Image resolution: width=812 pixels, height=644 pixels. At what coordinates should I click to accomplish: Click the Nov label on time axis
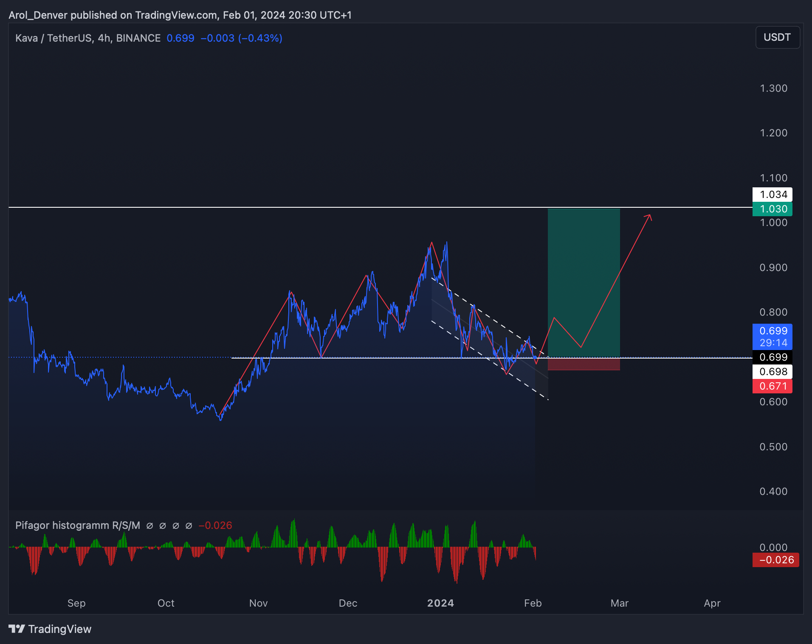259,603
